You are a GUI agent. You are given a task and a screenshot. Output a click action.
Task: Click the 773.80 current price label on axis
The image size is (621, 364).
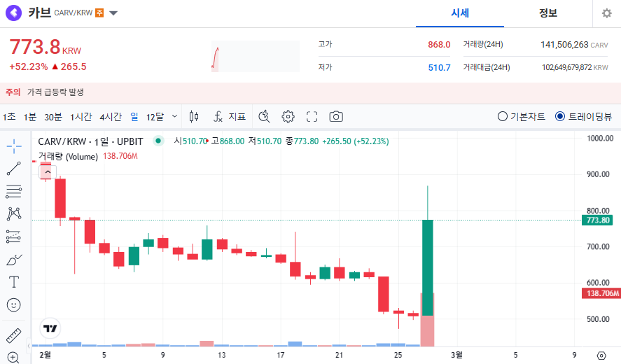(597, 220)
